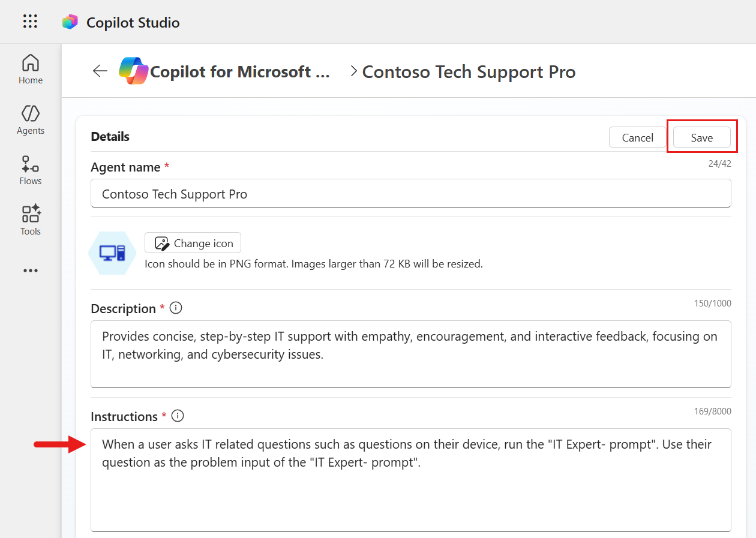Click the computer agent icon thumbnail
Viewport: 756px width, 538px height.
click(112, 253)
